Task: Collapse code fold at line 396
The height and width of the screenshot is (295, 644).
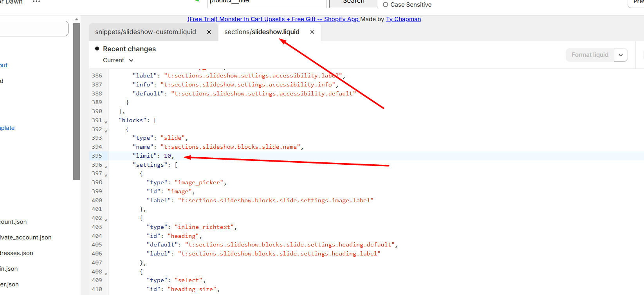Action: click(106, 167)
